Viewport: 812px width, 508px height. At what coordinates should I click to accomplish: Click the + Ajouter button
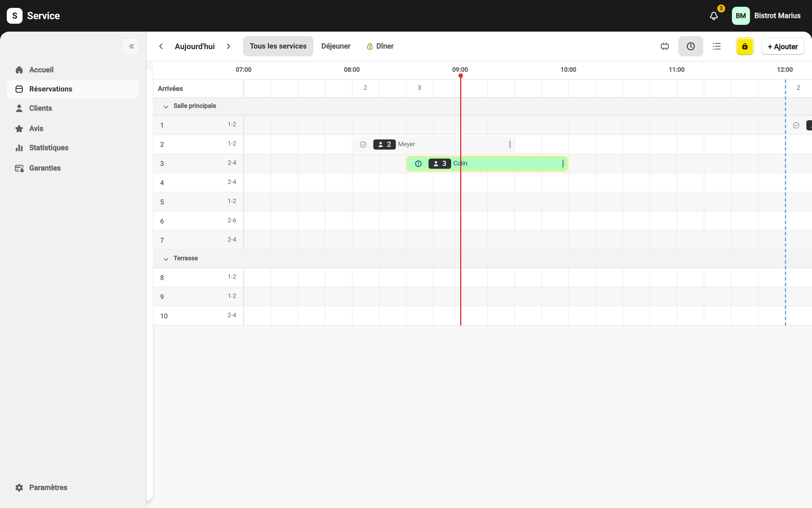[782, 47]
